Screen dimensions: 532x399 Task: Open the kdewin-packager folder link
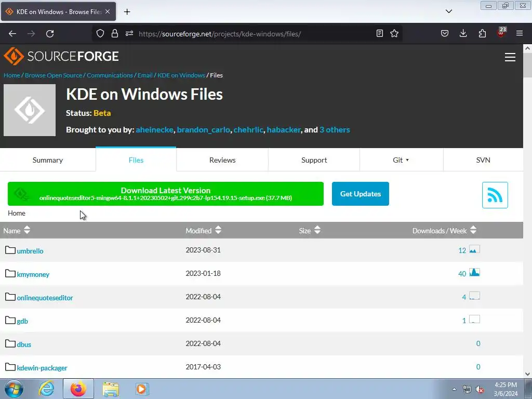pos(42,368)
